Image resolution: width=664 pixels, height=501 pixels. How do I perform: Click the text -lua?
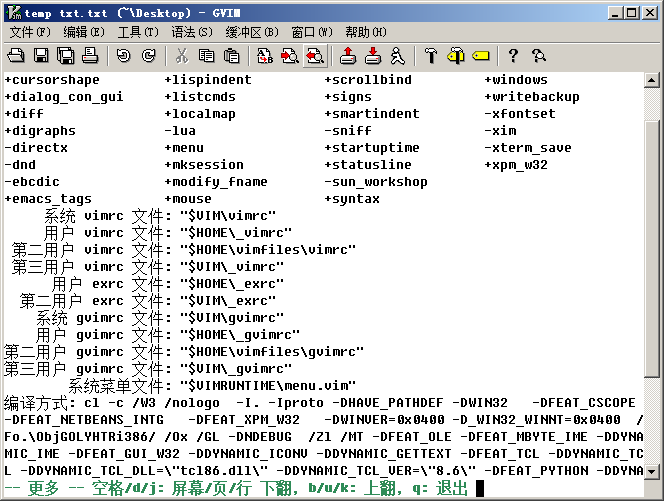click(x=180, y=130)
